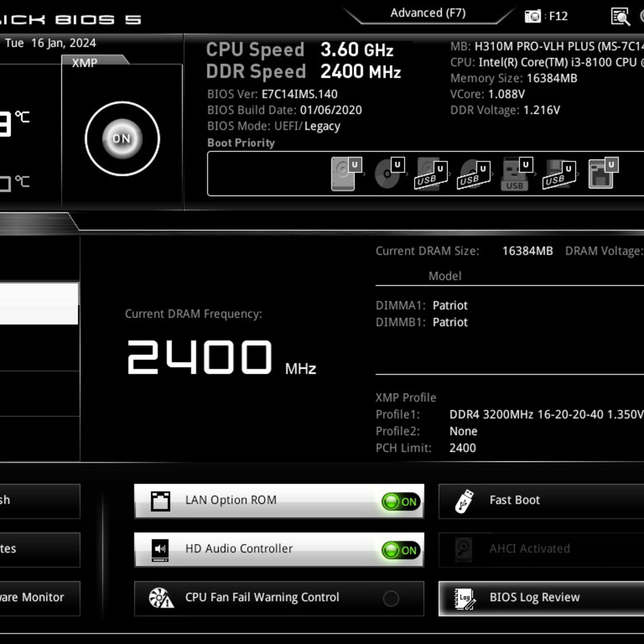Click the large 2400 MHz frequency readout
The height and width of the screenshot is (644, 644).
(x=222, y=357)
